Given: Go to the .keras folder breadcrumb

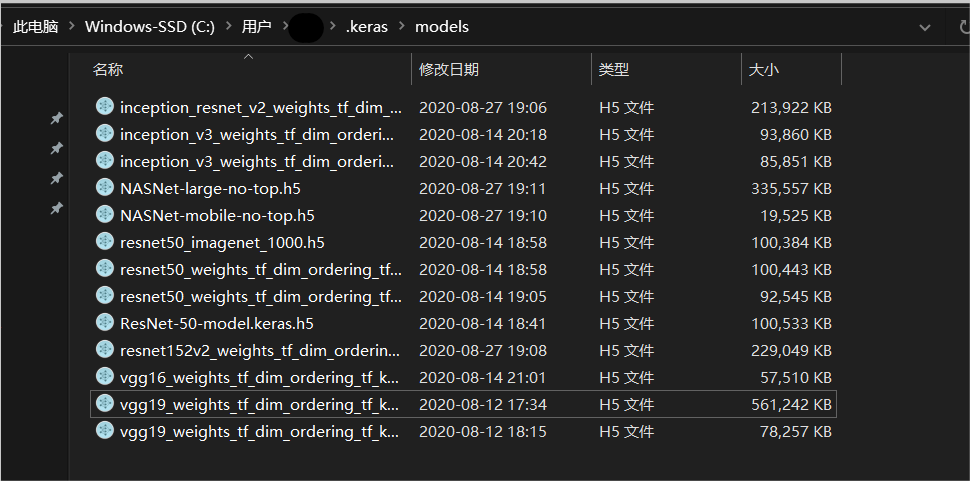Looking at the screenshot, I should tap(367, 27).
